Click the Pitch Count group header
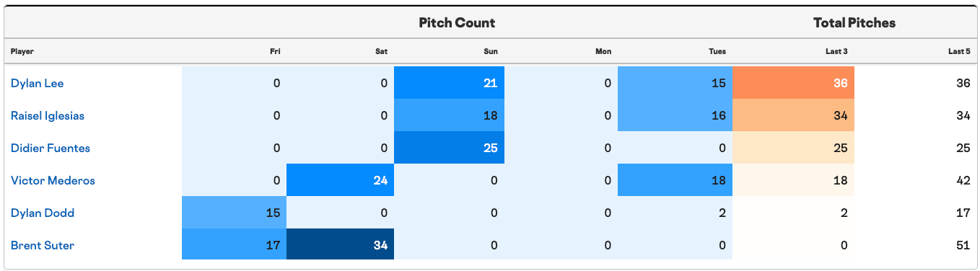 (457, 23)
